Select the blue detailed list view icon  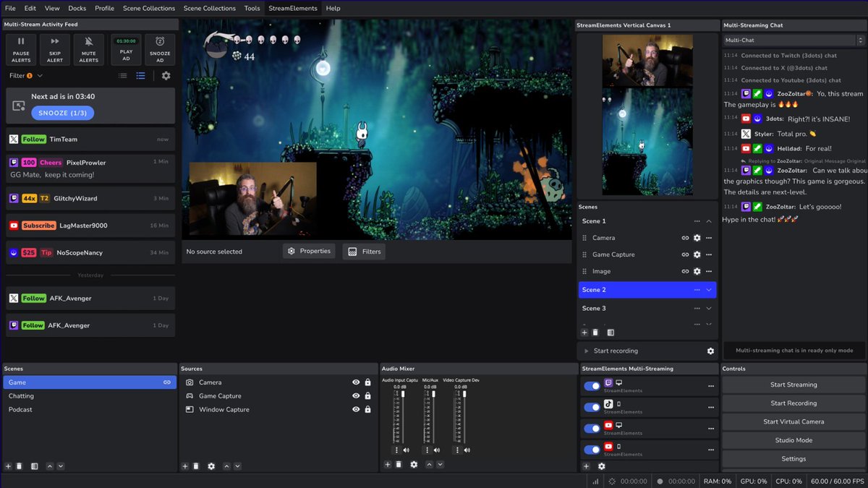(140, 75)
